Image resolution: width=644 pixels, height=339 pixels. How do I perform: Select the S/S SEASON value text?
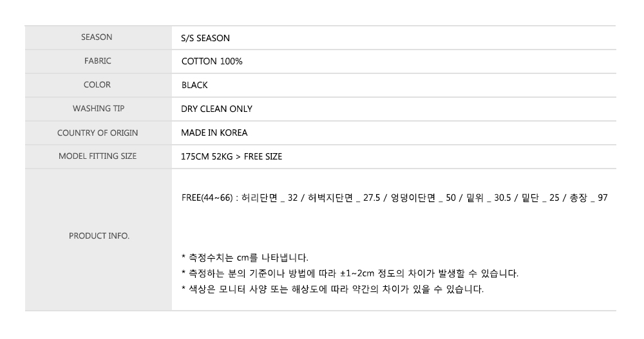205,38
